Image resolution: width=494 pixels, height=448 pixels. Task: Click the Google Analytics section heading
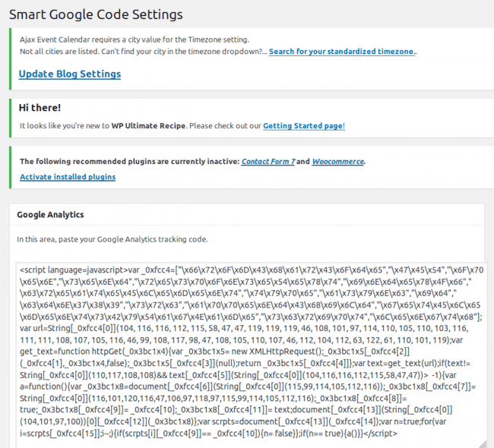click(50, 214)
